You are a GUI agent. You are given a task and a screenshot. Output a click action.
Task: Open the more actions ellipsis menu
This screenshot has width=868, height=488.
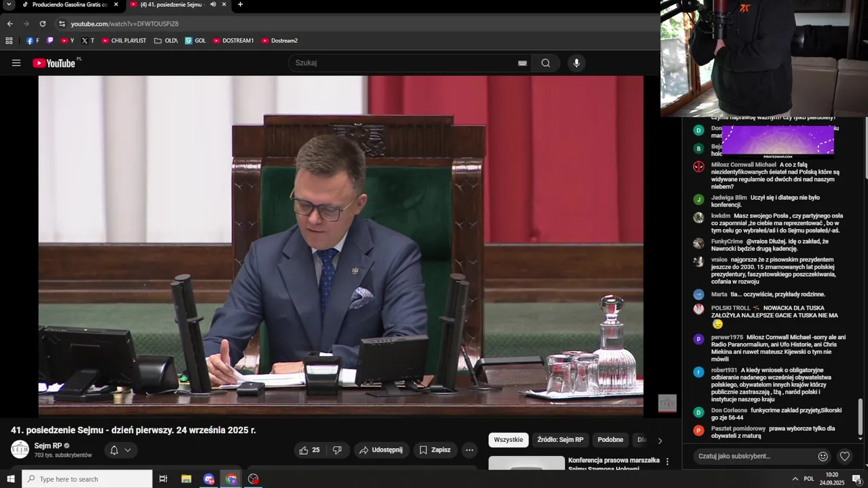[x=469, y=450]
